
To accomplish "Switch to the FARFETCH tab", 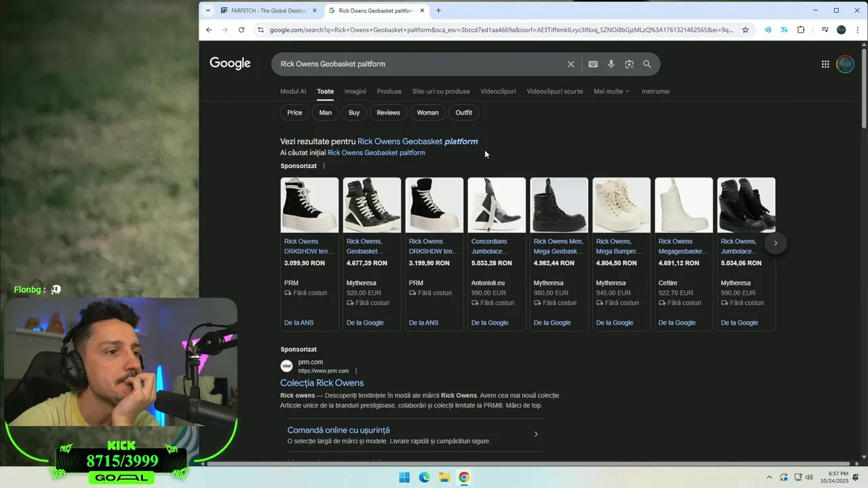I will tap(269, 11).
